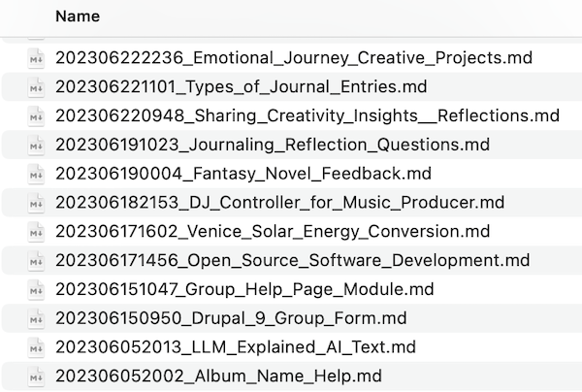Click file icon beside Types_of_Journal_Entries.md

(x=37, y=87)
